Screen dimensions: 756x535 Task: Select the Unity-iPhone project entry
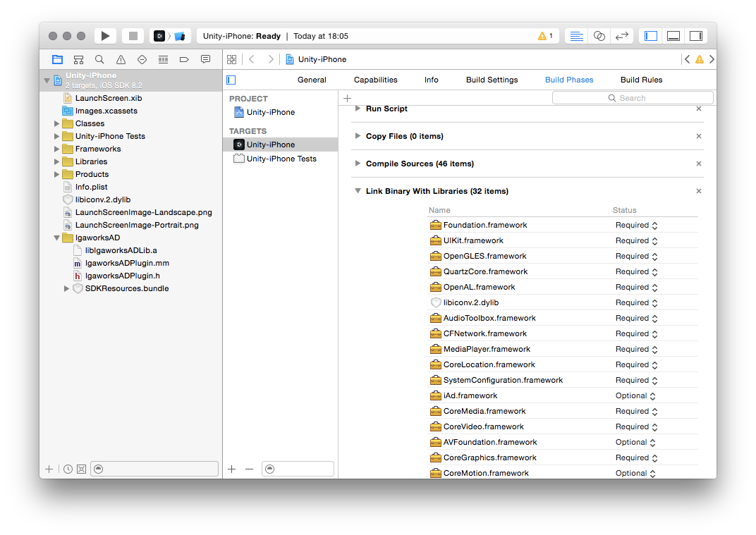click(x=281, y=112)
